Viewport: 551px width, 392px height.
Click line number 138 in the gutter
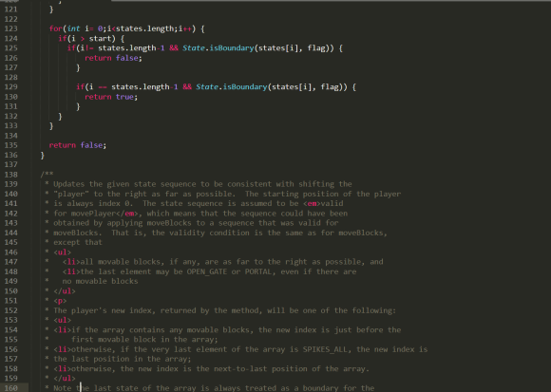click(10, 175)
